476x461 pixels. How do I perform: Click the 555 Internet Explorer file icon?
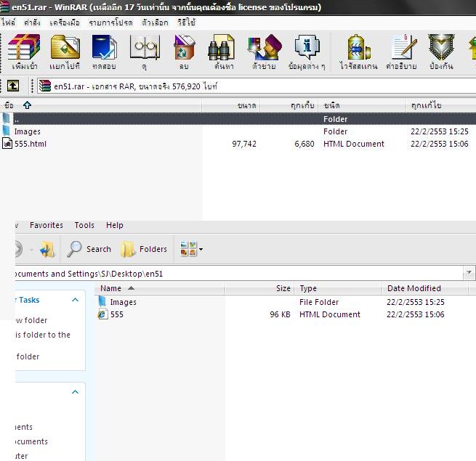click(102, 314)
